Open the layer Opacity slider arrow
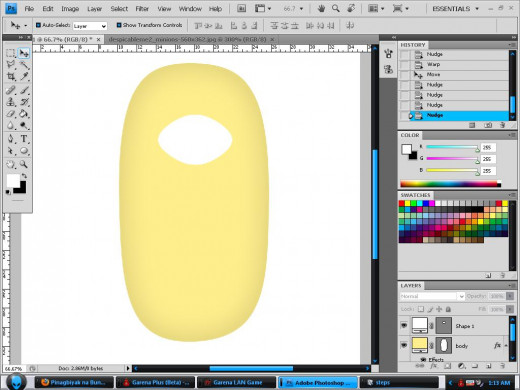Viewport: 520px width, 390px height. pos(510,296)
